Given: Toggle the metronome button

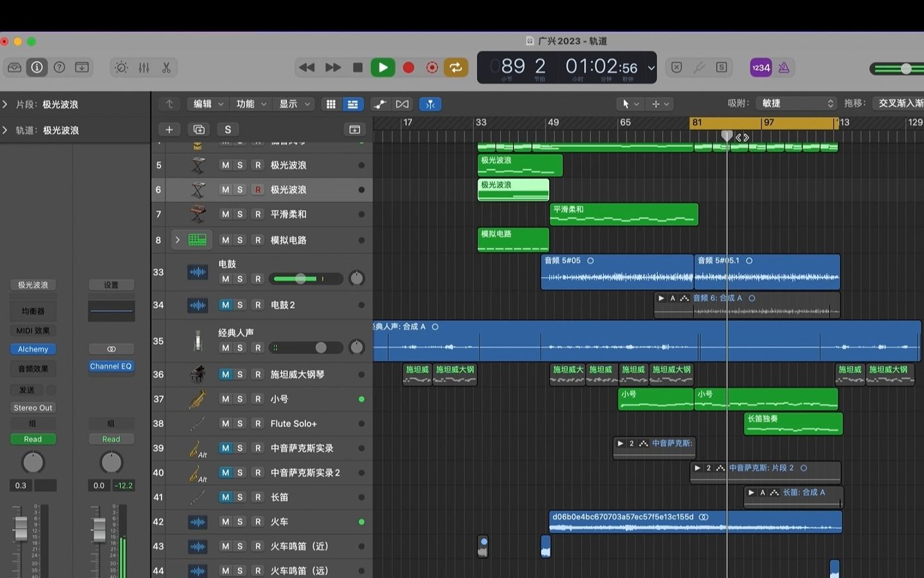Looking at the screenshot, I should (x=784, y=68).
